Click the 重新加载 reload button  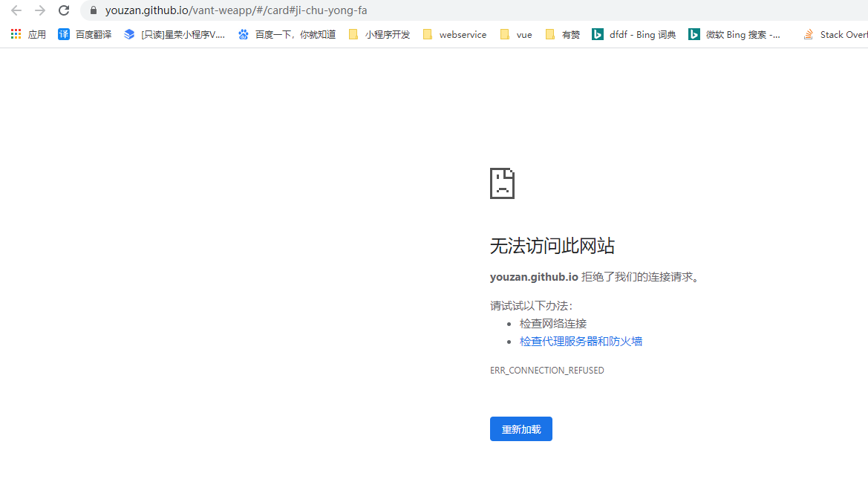pyautogui.click(x=521, y=429)
